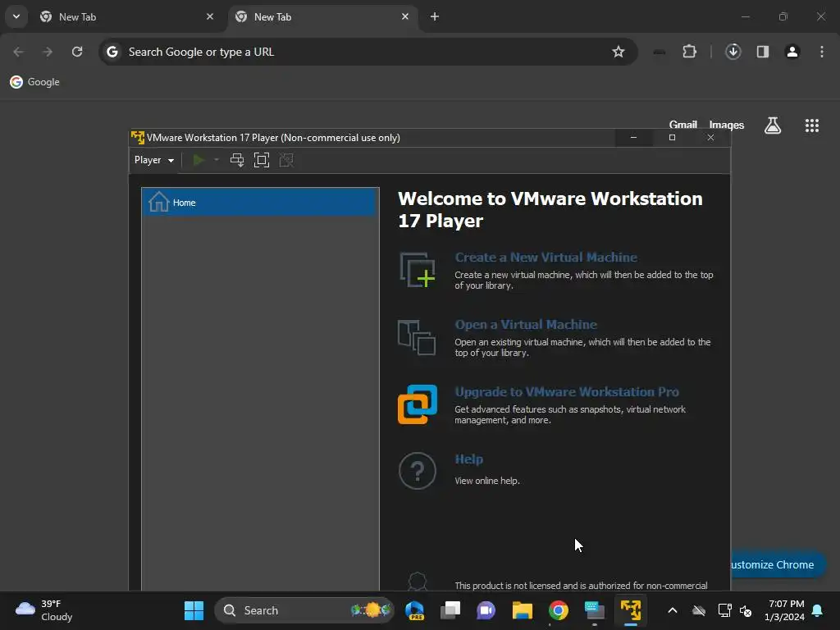This screenshot has width=840, height=630.
Task: Open Microsoft Edge Preview from taskbar
Action: pos(414,610)
